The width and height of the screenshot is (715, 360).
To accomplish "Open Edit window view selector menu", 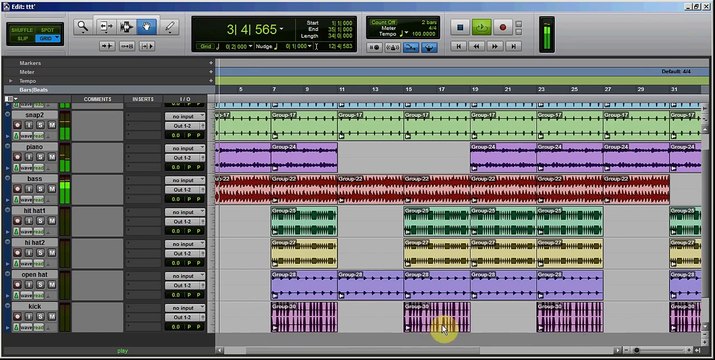I will [10, 99].
